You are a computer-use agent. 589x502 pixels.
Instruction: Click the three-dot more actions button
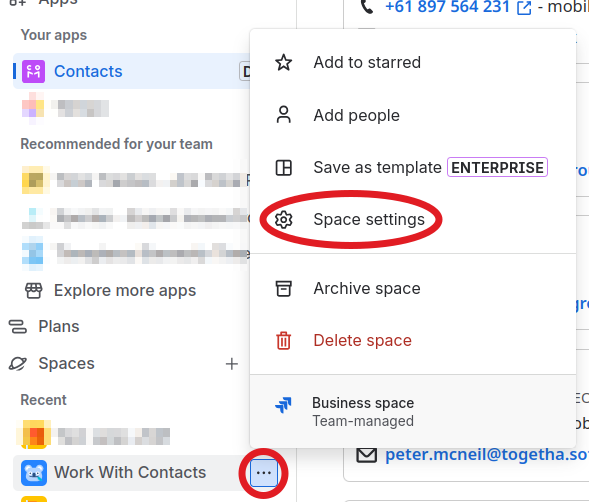point(264,473)
